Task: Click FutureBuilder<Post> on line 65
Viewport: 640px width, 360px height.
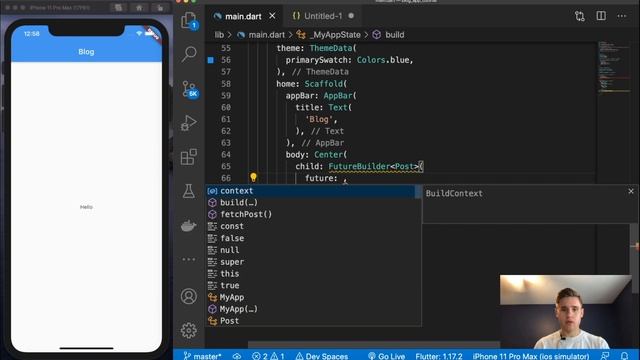Action: [373, 167]
